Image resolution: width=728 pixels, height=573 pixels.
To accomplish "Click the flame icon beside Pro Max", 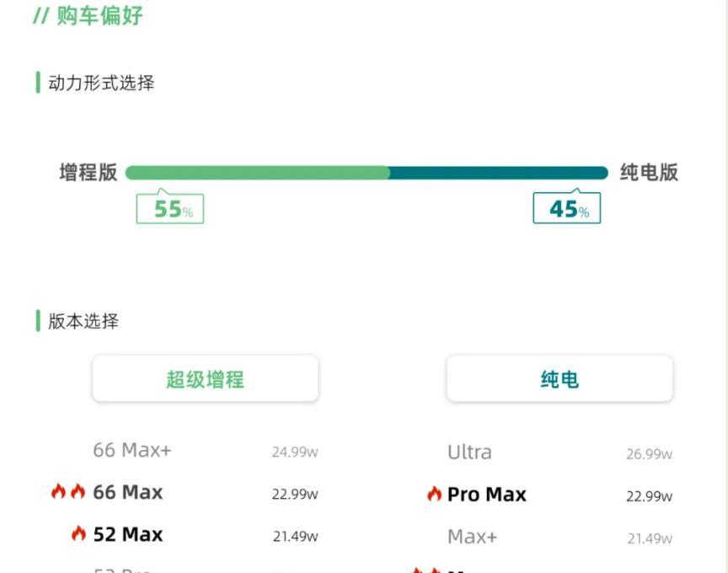I will 434,495.
